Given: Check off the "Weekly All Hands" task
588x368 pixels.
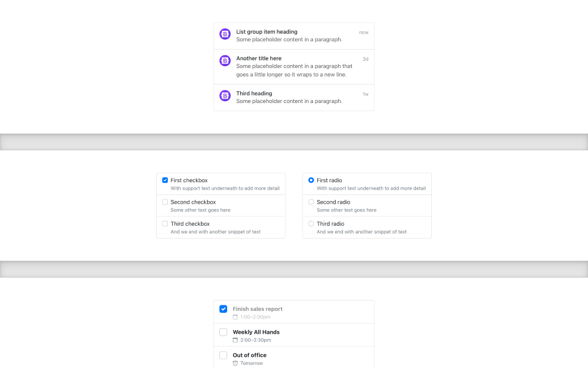Looking at the screenshot, I should point(224,332).
